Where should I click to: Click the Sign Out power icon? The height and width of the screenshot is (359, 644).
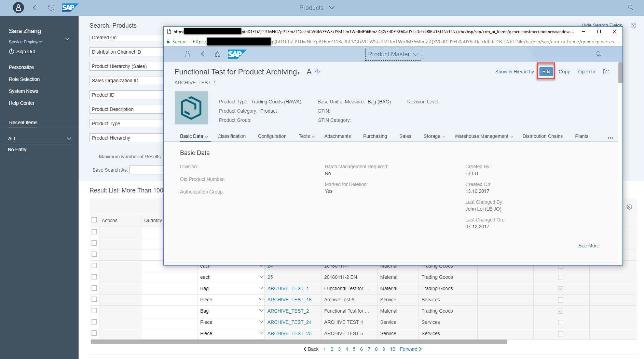click(12, 52)
